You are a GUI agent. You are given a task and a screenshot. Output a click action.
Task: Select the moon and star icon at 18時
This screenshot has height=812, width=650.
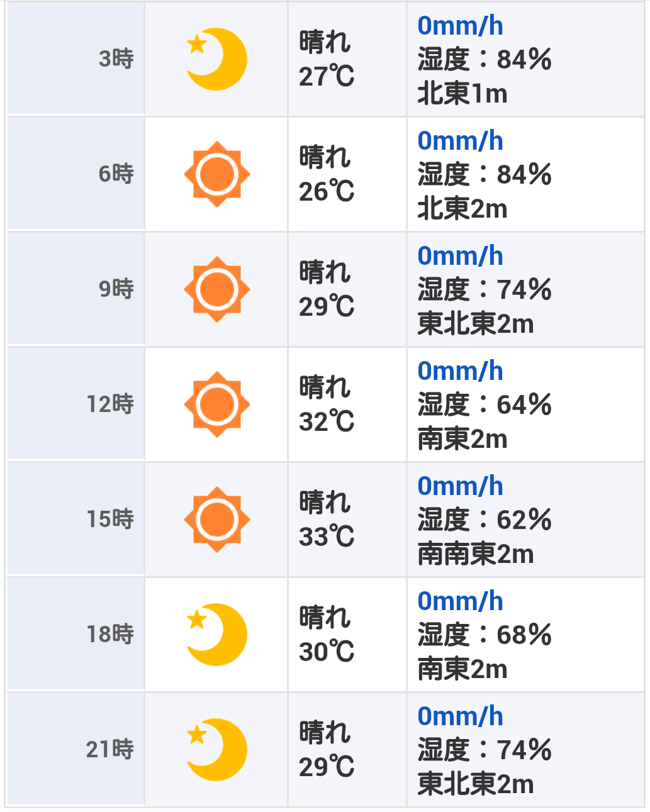click(217, 635)
